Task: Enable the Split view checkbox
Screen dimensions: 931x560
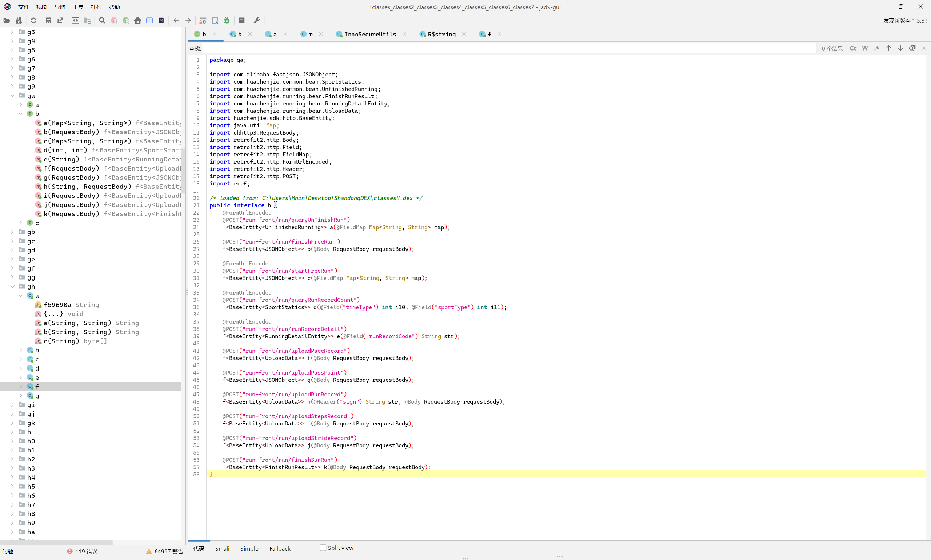Action: (x=323, y=548)
